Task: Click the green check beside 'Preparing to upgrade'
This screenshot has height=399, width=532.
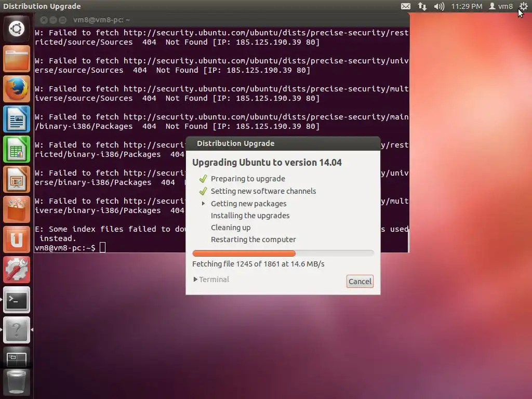Action: point(203,179)
